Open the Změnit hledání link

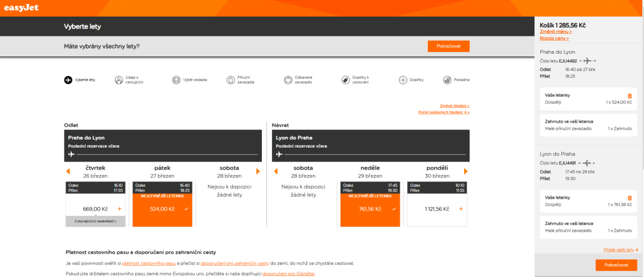[454, 106]
